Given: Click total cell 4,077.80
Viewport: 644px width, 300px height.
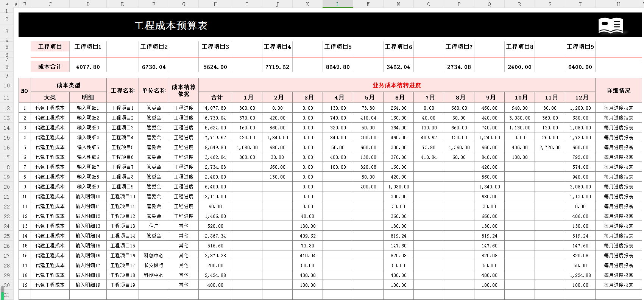Looking at the screenshot, I should [215, 108].
